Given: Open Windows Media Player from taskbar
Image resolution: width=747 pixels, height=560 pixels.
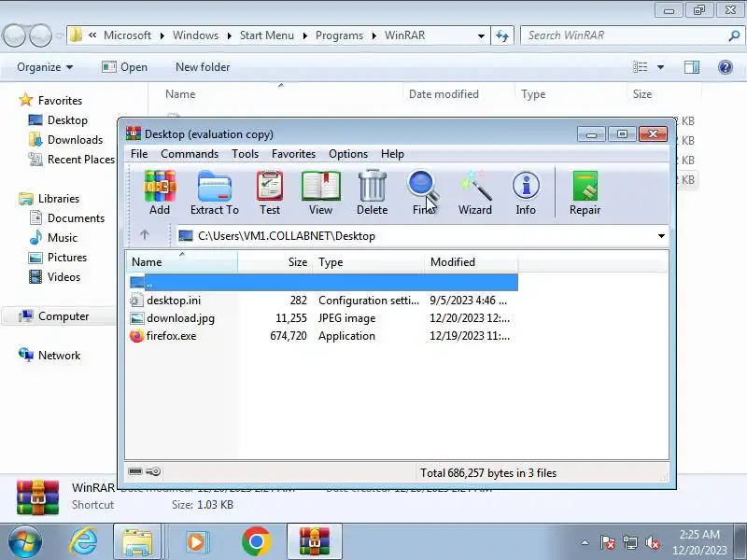Looking at the screenshot, I should click(x=196, y=542).
